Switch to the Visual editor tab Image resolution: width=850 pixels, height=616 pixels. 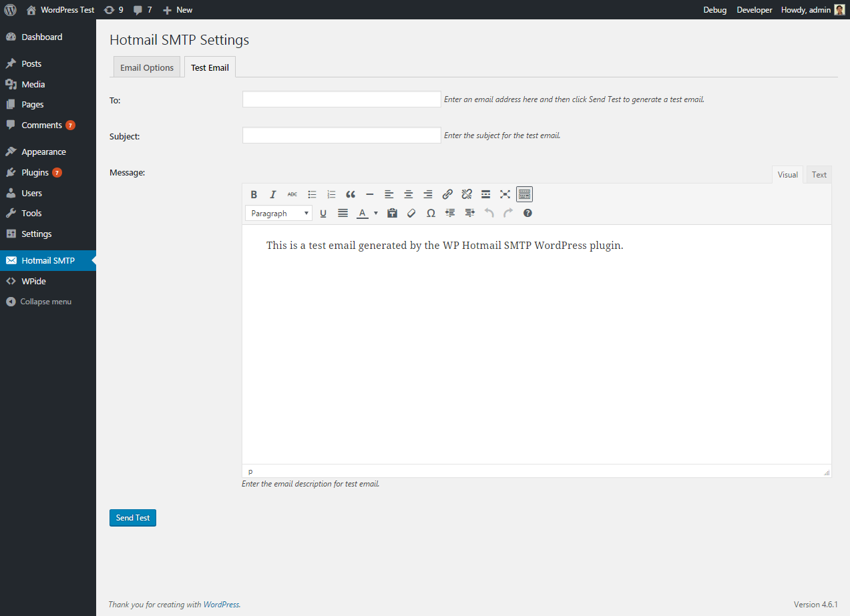click(x=788, y=175)
